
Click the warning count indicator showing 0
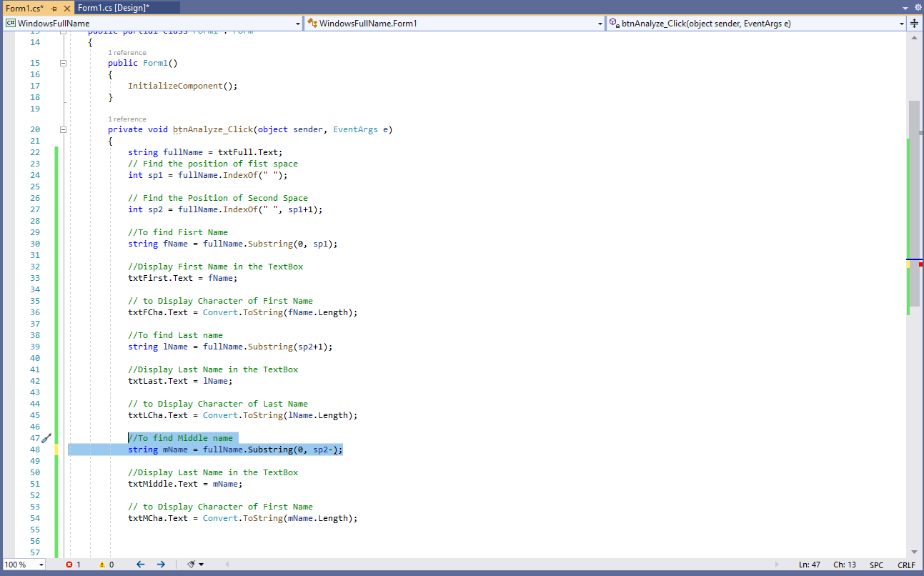pos(106,565)
